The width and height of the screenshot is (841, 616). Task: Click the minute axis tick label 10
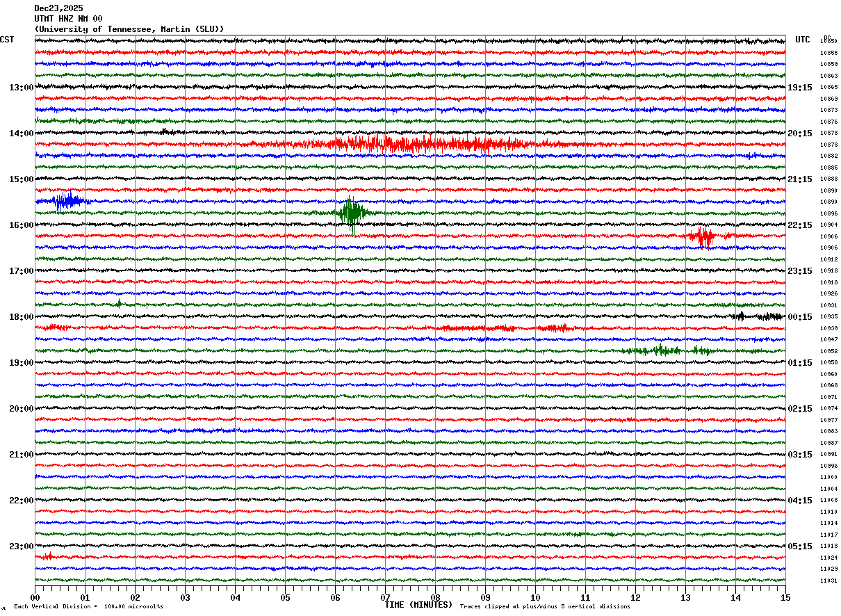click(535, 597)
